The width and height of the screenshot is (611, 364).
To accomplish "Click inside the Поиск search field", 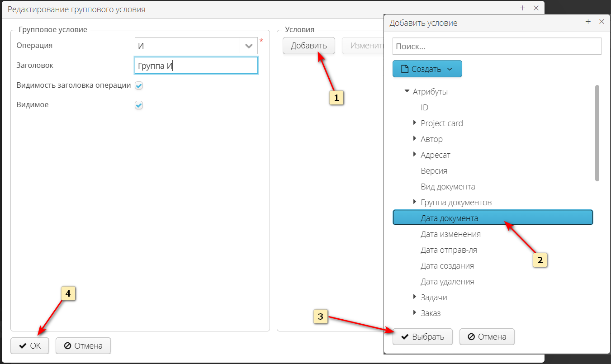I will [497, 46].
